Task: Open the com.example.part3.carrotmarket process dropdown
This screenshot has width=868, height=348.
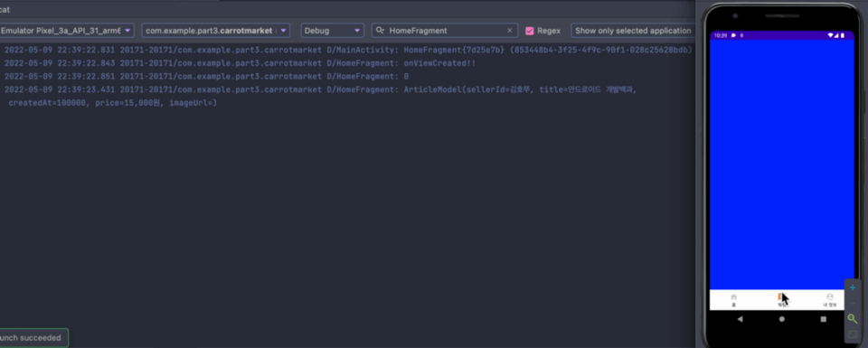Action: pos(216,31)
